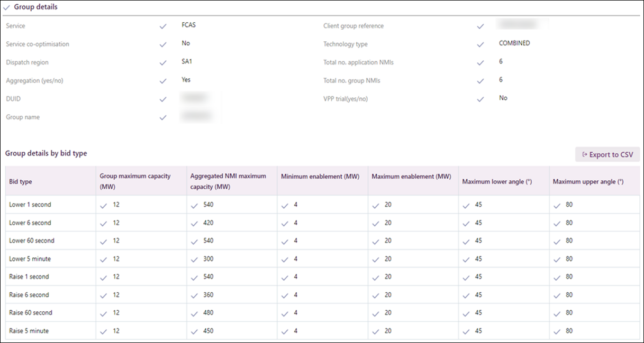The height and width of the screenshot is (343, 644).
Task: Click checkmark icon next to DUID field
Action: 163,99
